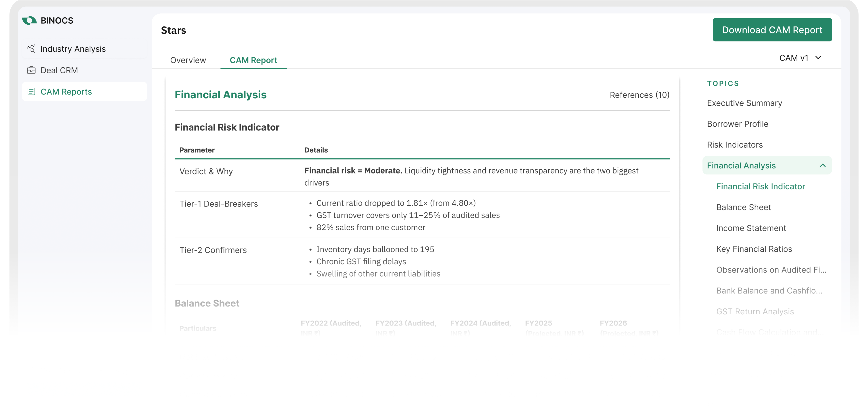Click Observations on Audited Fi... subtopic
The image size is (868, 406).
771,270
